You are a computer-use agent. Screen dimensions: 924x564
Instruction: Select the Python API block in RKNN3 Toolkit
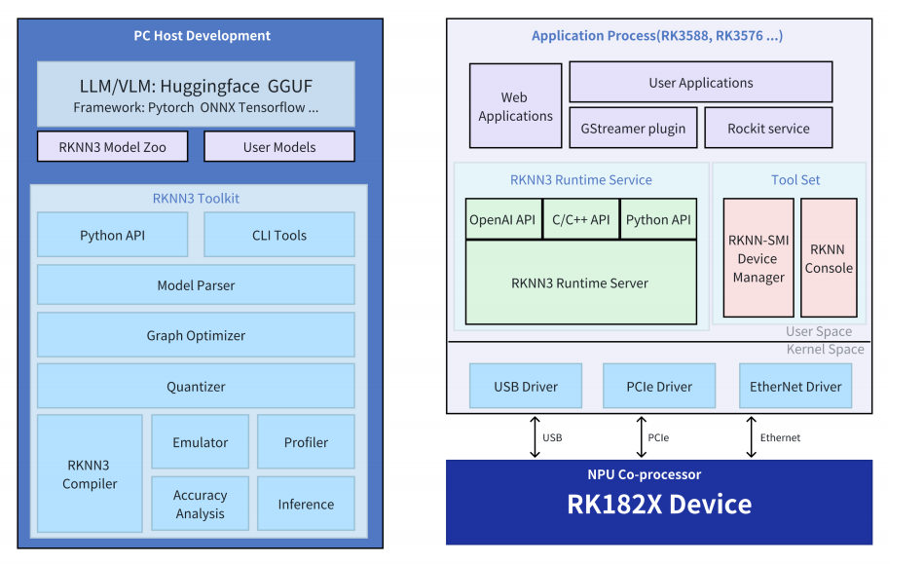pyautogui.click(x=113, y=235)
